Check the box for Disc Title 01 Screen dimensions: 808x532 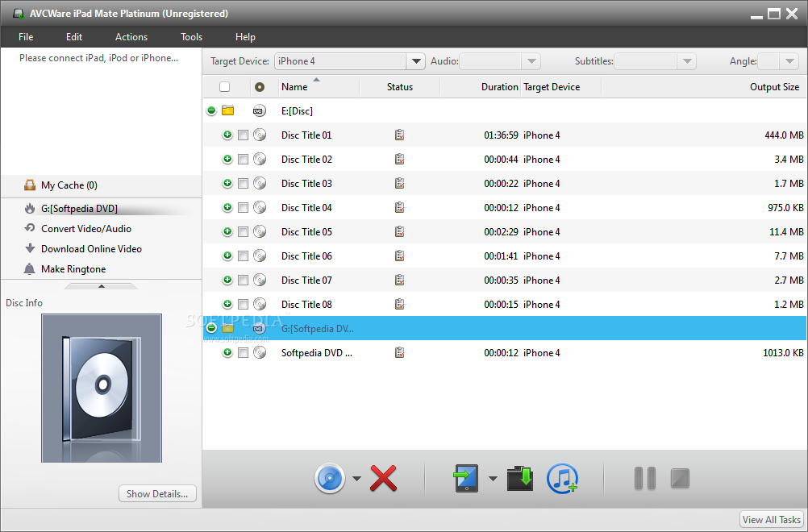244,135
